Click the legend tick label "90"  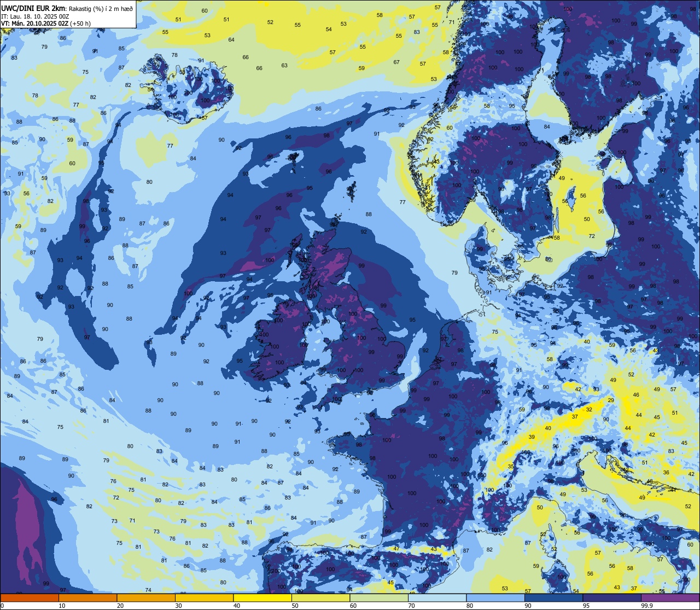[528, 606]
